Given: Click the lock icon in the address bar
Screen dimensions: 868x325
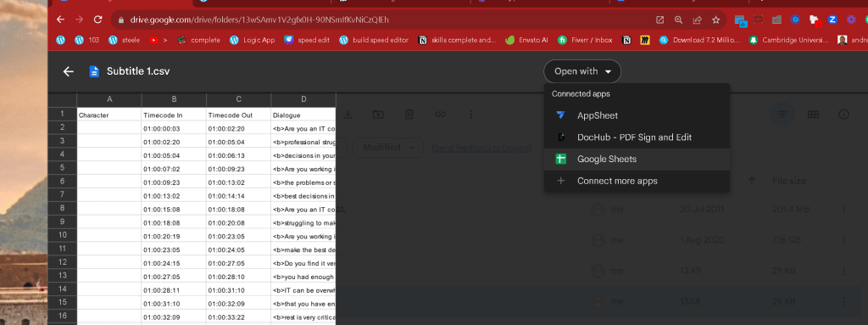Looking at the screenshot, I should pyautogui.click(x=121, y=20).
